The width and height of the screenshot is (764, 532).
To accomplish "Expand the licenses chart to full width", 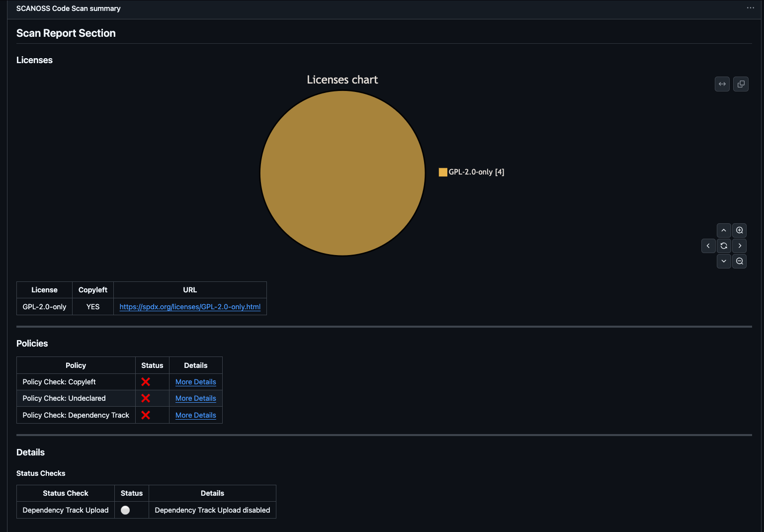I will point(722,84).
